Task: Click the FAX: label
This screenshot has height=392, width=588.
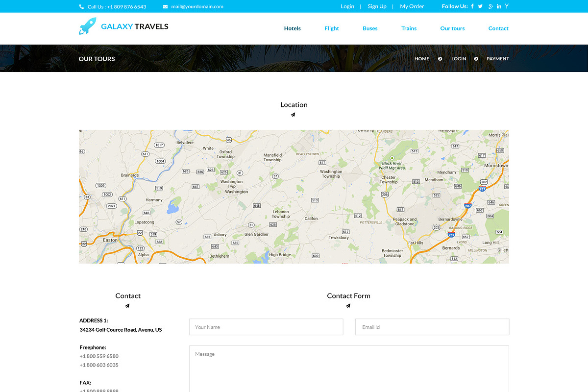Action: [85, 383]
